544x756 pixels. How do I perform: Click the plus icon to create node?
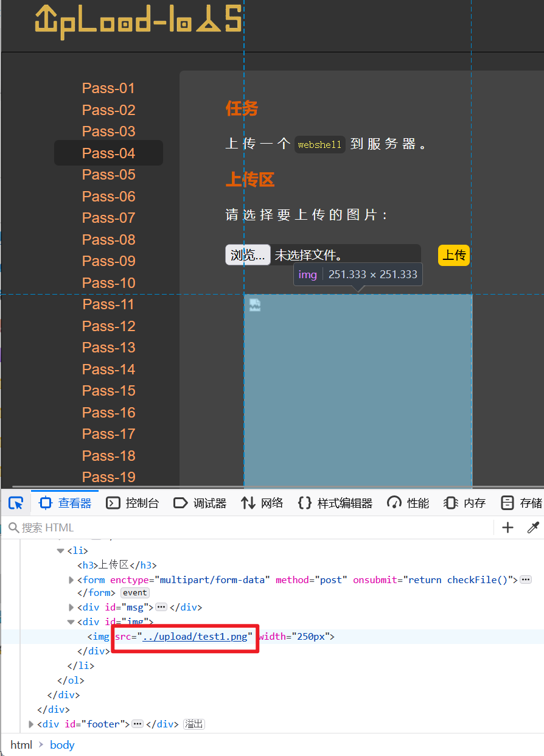[507, 528]
